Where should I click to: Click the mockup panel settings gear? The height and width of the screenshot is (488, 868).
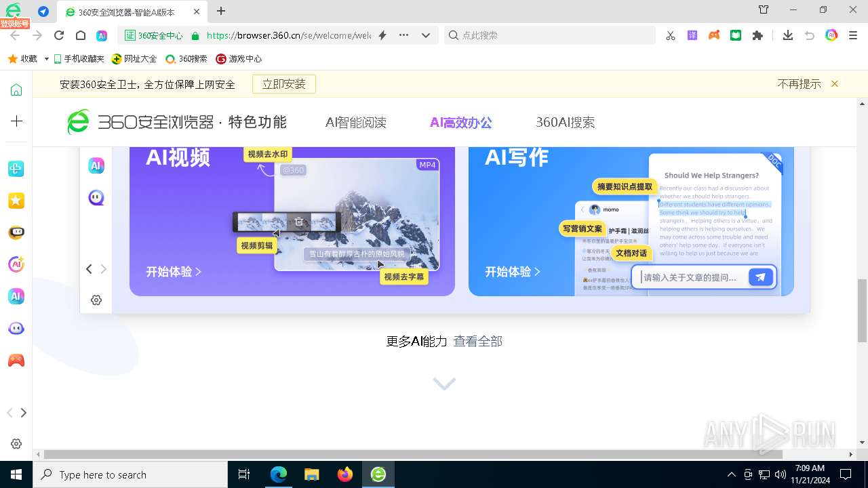(96, 300)
